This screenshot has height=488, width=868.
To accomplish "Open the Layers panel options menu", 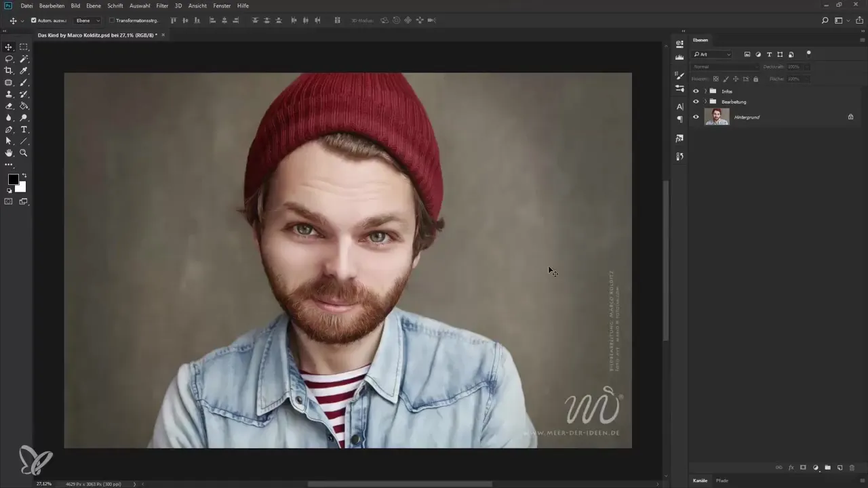I will [x=862, y=40].
